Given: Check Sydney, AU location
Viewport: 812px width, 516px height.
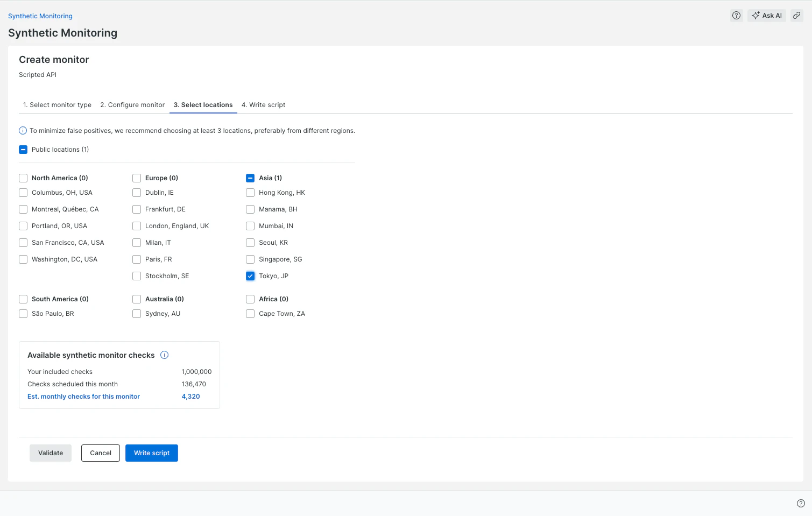Looking at the screenshot, I should click(x=137, y=314).
